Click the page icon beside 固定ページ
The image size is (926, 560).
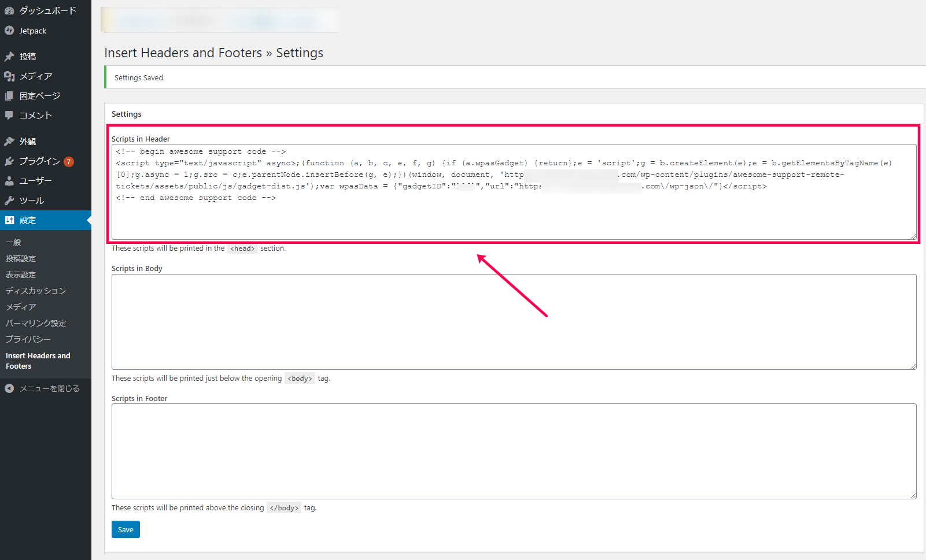pyautogui.click(x=9, y=96)
